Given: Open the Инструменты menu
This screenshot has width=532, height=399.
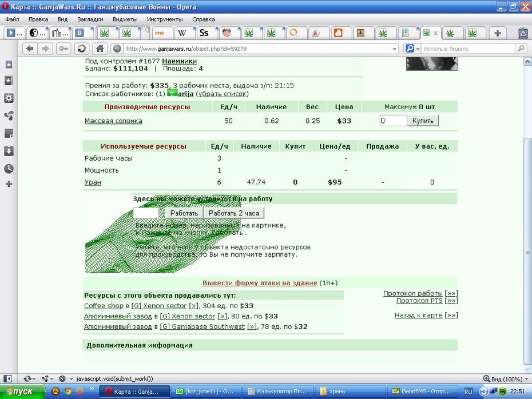Looking at the screenshot, I should point(165,19).
